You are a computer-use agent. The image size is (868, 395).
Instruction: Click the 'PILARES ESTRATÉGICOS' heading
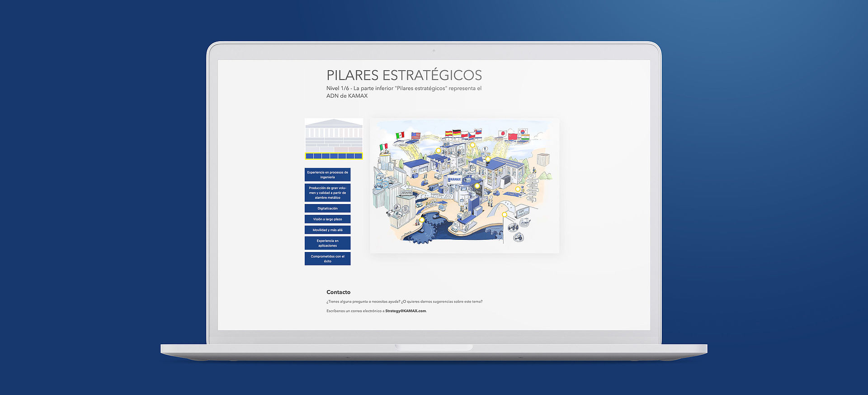coord(404,75)
